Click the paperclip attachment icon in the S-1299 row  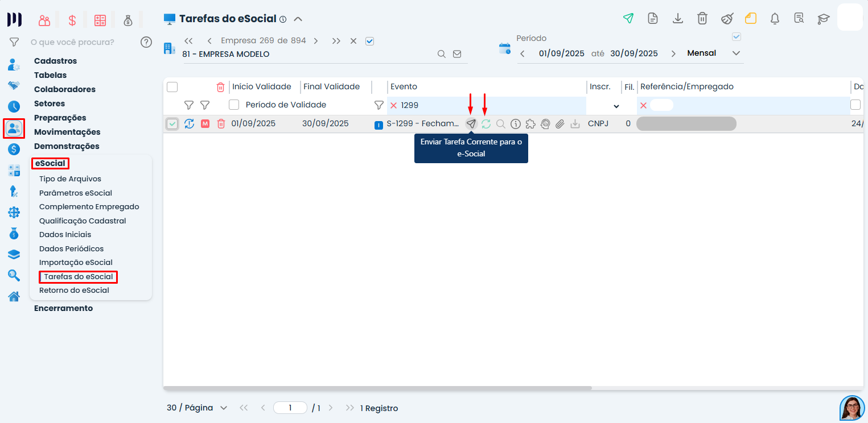click(560, 123)
